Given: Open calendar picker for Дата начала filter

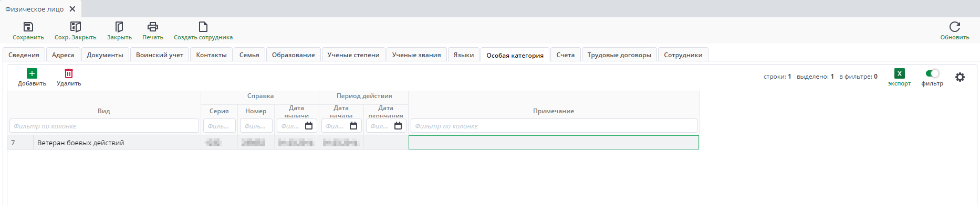Looking at the screenshot, I should pyautogui.click(x=353, y=126).
